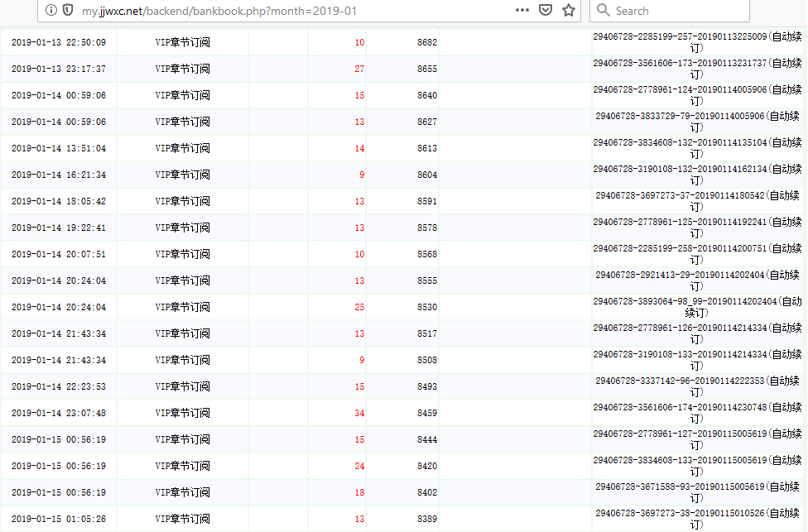The image size is (808, 532).
Task: Click balance value 8493
Action: pos(427,386)
